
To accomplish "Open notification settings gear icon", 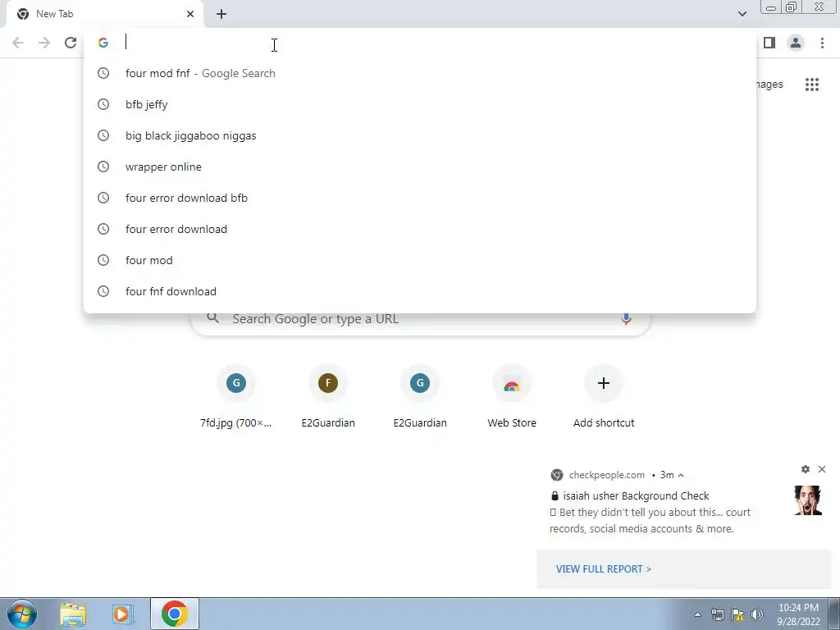I will tap(806, 469).
